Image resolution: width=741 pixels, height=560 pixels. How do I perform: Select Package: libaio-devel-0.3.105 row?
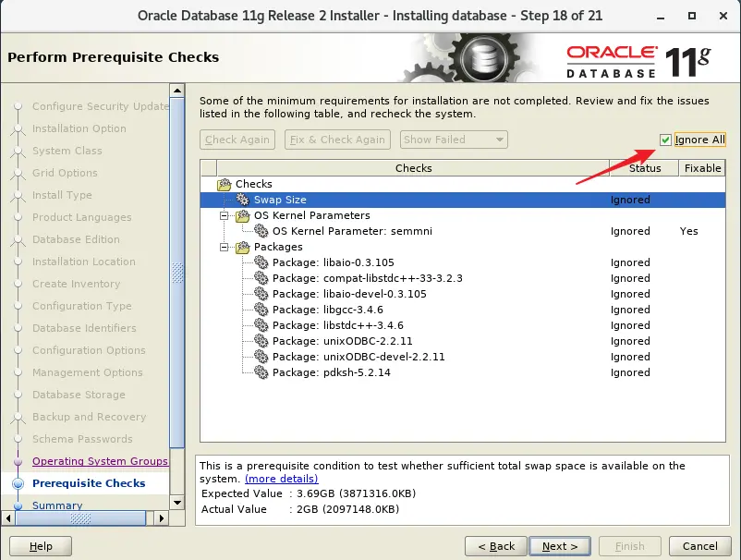[x=463, y=294]
